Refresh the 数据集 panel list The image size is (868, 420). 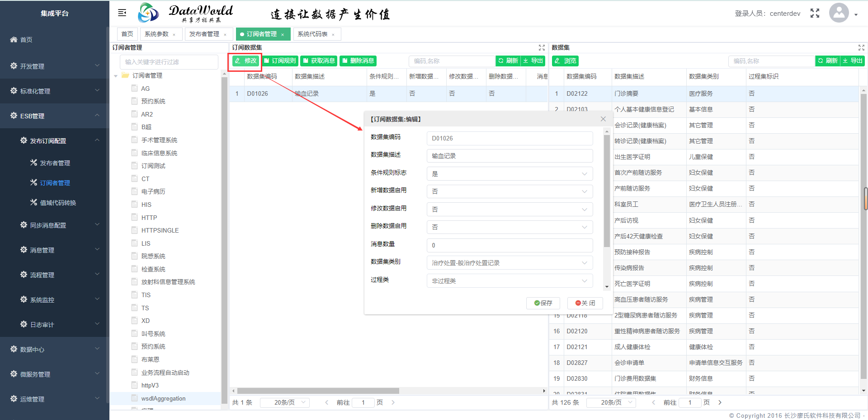click(827, 61)
